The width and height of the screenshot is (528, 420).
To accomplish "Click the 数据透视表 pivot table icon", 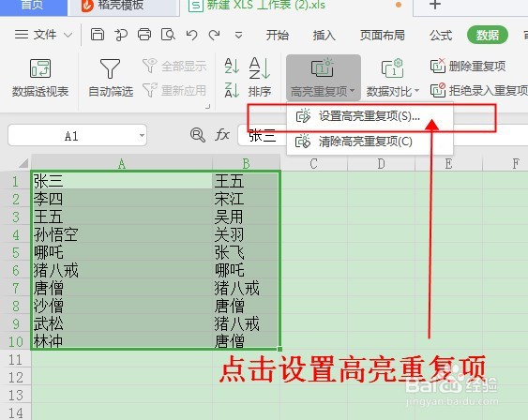I will pos(40,68).
